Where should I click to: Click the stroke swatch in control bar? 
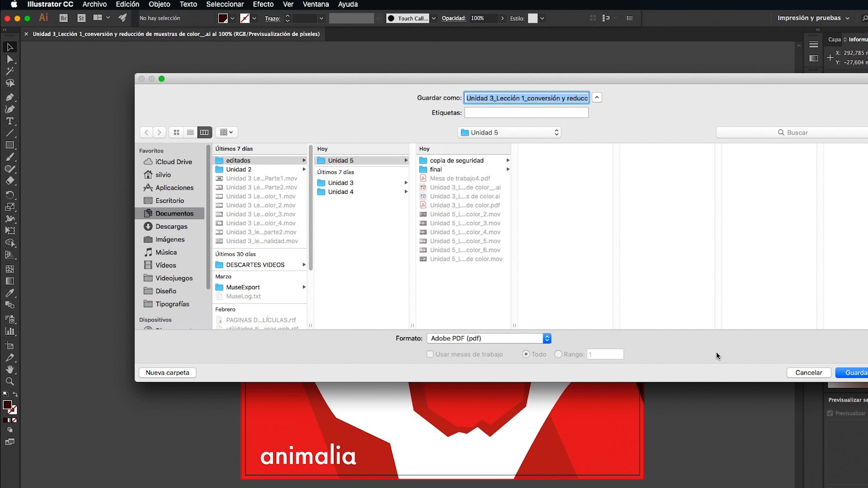[245, 18]
